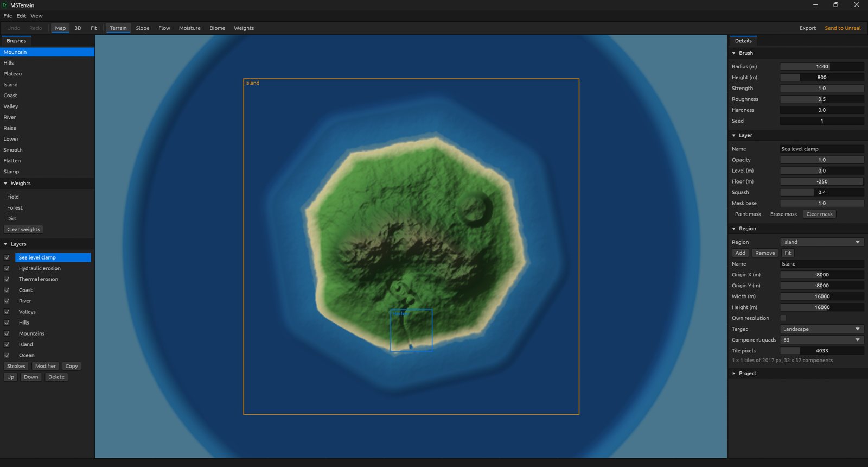Switch to the 3D view

pyautogui.click(x=78, y=28)
